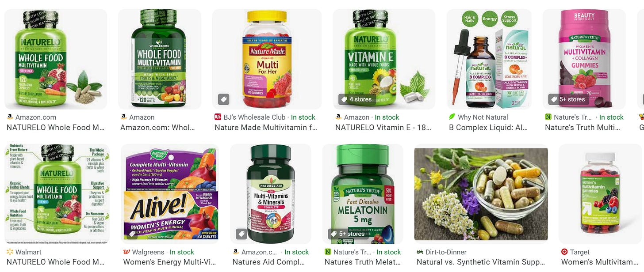The height and width of the screenshot is (272, 644).
Task: Open 'NATURELO Whole Food M...' Amazon.com link
Action: click(56, 128)
